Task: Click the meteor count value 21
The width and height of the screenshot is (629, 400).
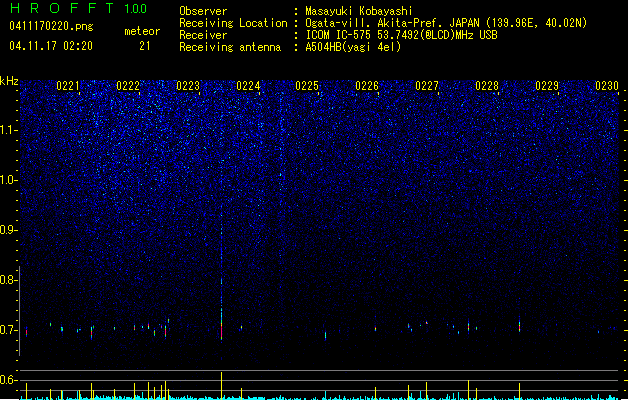Action: (145, 46)
